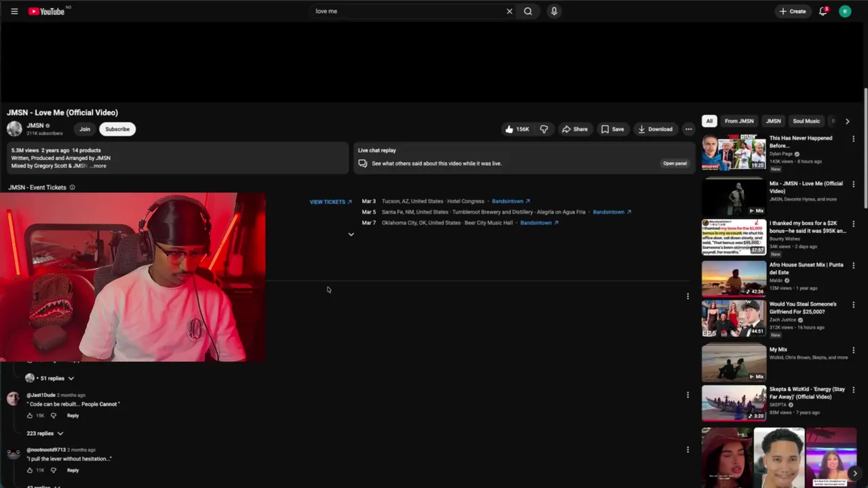Viewport: 868px width, 488px height.
Task: Open the live chat replay panel
Action: pyautogui.click(x=675, y=163)
